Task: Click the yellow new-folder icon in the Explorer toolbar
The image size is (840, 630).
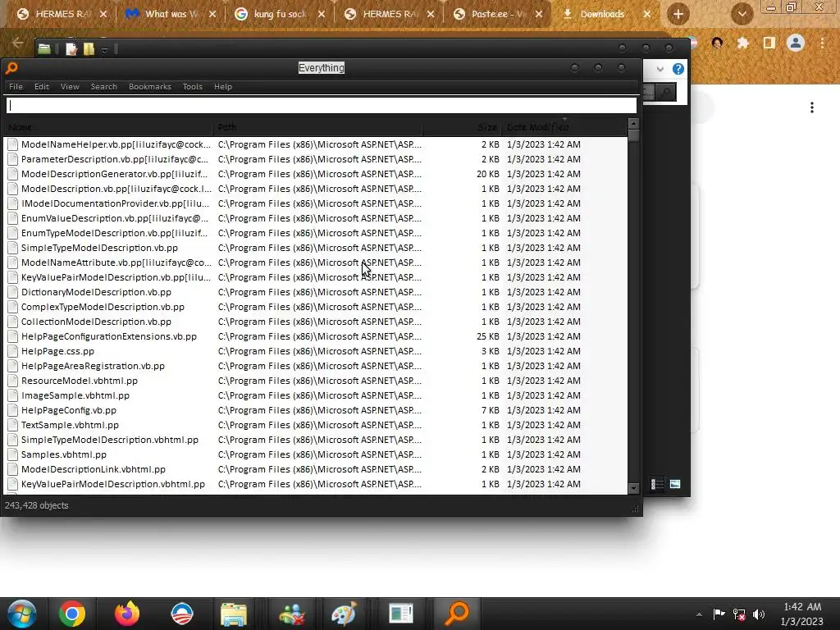Action: click(x=89, y=49)
